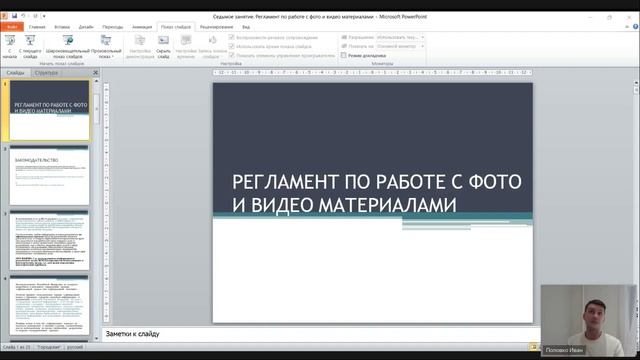The width and height of the screenshot is (640, 360).
Task: Click the Undo arrow in quick access toolbar
Action: tap(23, 16)
